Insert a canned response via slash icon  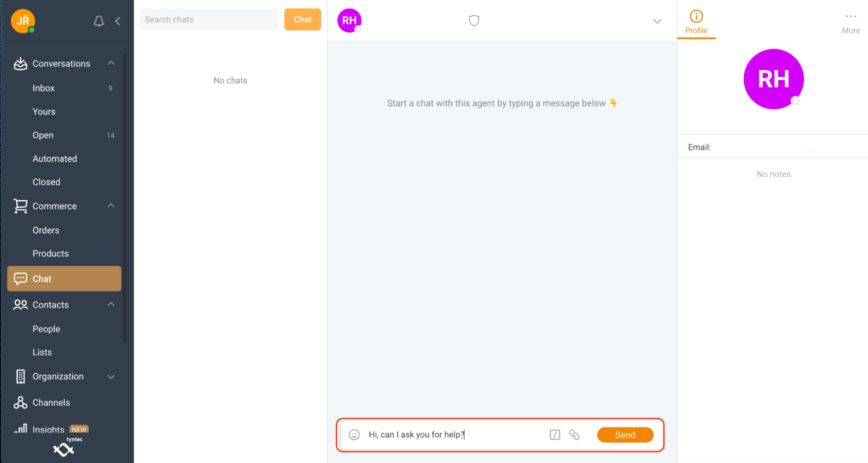click(x=555, y=435)
